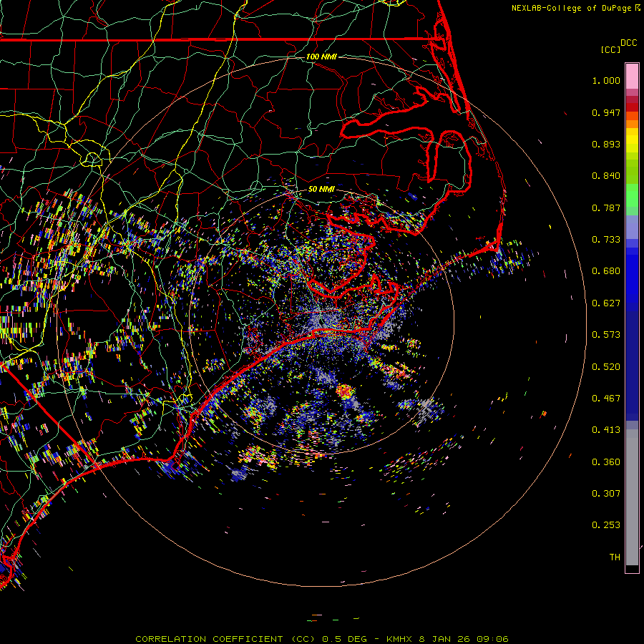Image resolution: width=644 pixels, height=644 pixels.
Task: Select the 0.947 value on the color scale
Action: point(606,112)
